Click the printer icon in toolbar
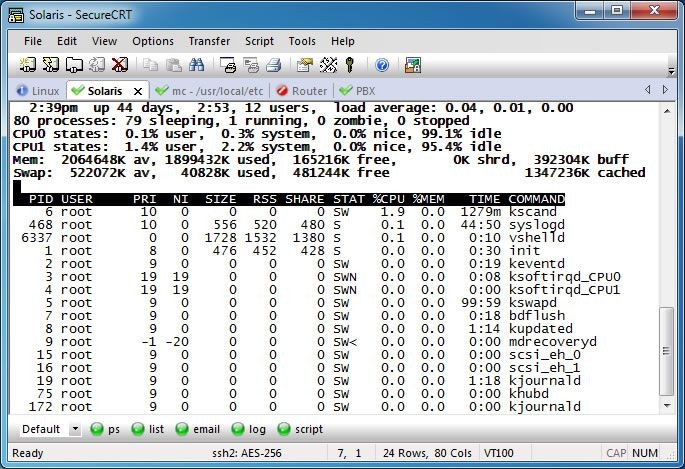 [274, 65]
